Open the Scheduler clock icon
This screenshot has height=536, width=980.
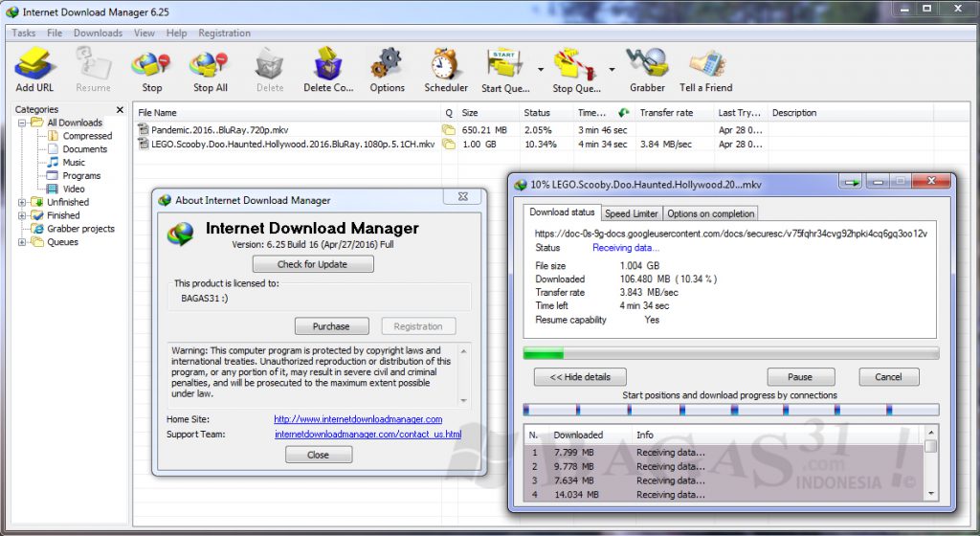pyautogui.click(x=446, y=69)
